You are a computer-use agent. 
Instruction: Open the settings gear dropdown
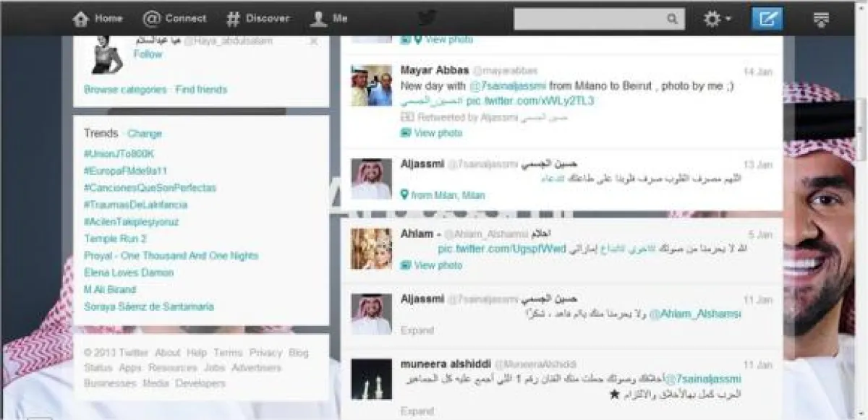click(x=718, y=18)
